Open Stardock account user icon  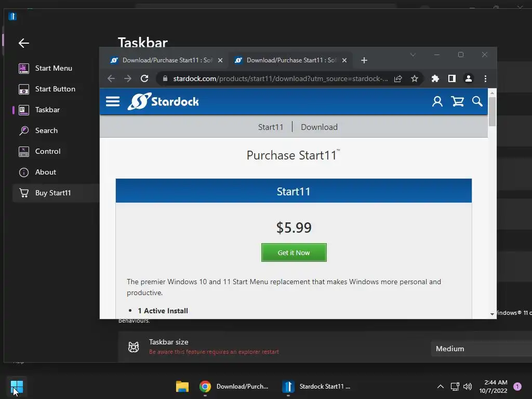pos(437,101)
